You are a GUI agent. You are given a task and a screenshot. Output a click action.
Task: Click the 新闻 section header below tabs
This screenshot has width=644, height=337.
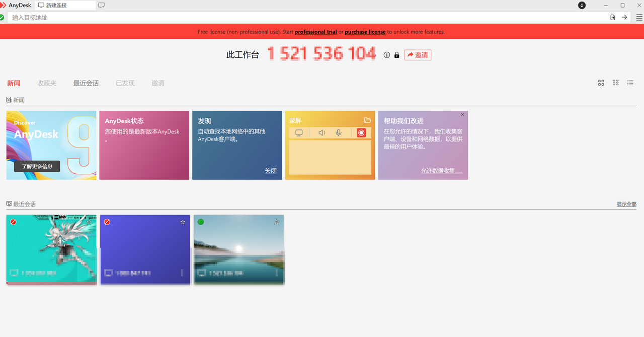(16, 100)
